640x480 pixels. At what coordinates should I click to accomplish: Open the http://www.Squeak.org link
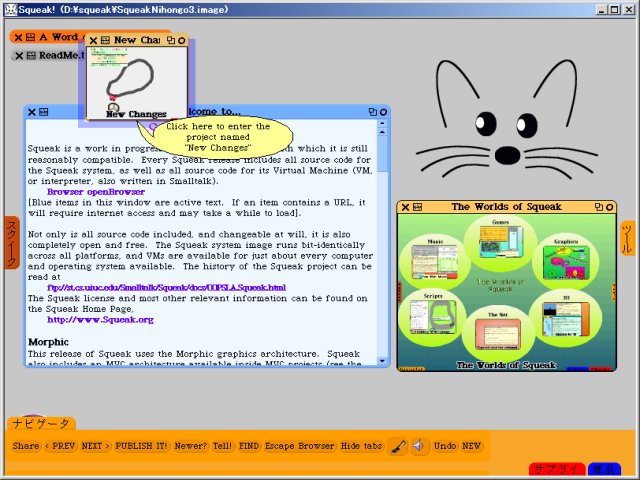click(100, 320)
